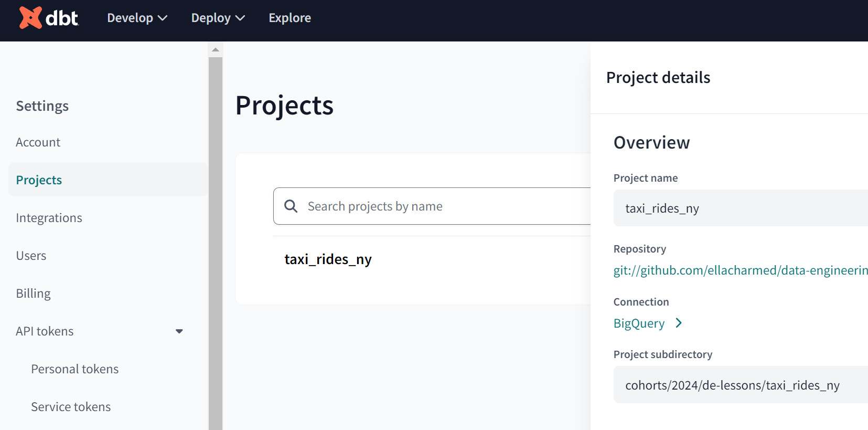This screenshot has height=430, width=868.
Task: Open the BigQuery connection link
Action: [639, 323]
